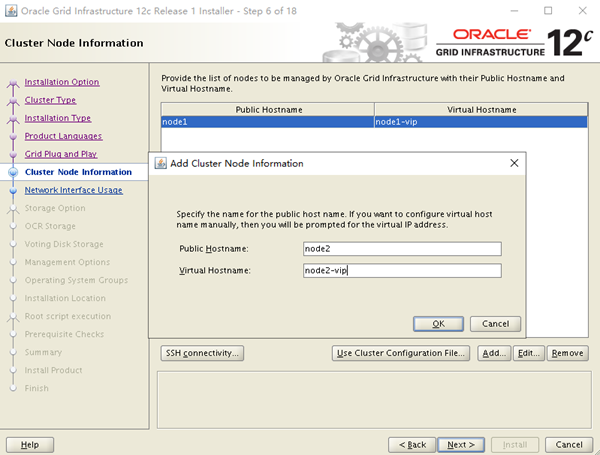This screenshot has width=600, height=455.
Task: Click the Summary step
Action: (43, 352)
